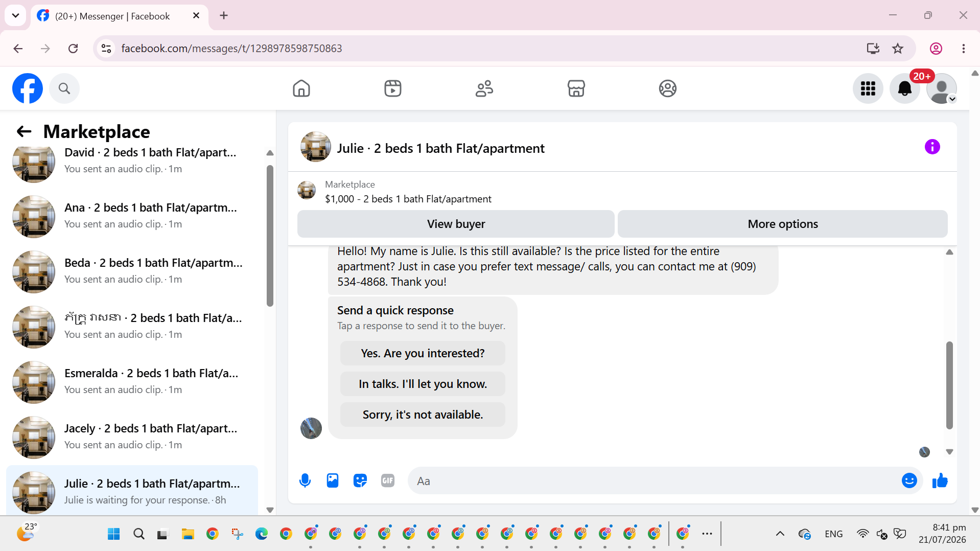Image resolution: width=980 pixels, height=551 pixels.
Task: Bookmark this page with the star
Action: (x=898, y=49)
